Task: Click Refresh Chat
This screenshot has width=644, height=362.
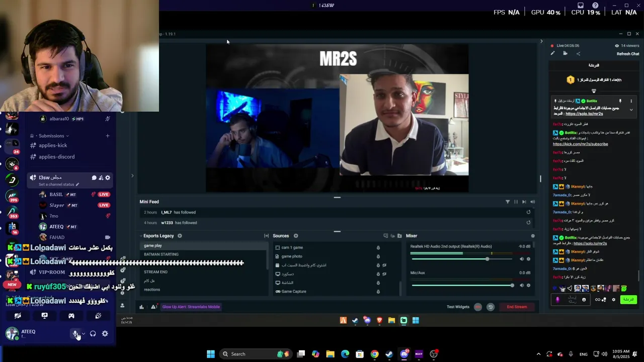Action: point(628,54)
